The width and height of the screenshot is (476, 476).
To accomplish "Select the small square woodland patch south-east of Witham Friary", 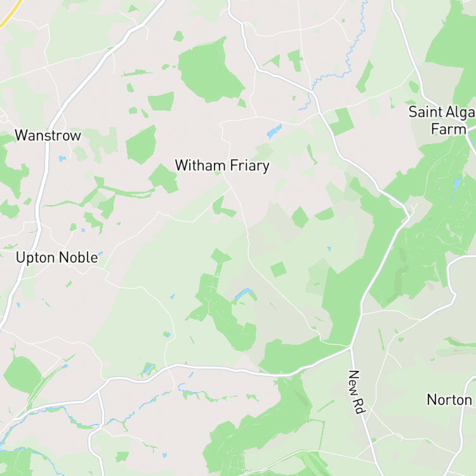I will (279, 270).
